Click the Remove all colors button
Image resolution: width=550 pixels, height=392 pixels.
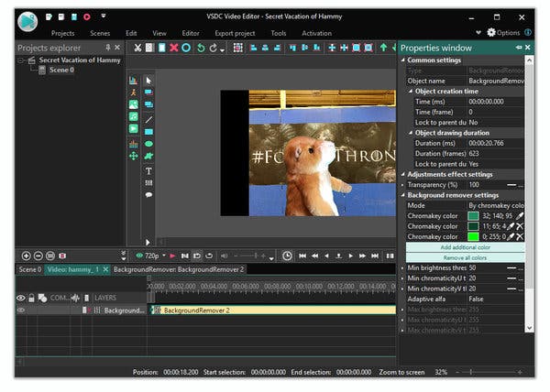point(465,258)
